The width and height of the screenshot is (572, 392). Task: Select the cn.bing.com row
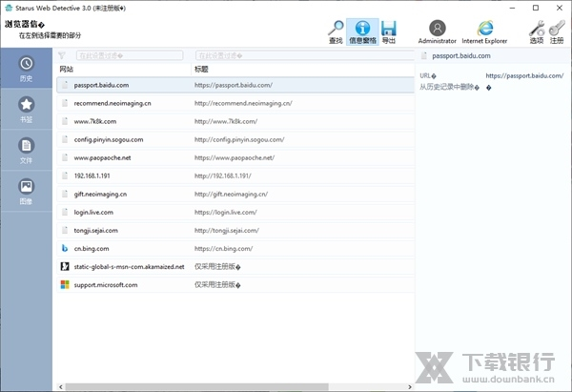(235, 249)
